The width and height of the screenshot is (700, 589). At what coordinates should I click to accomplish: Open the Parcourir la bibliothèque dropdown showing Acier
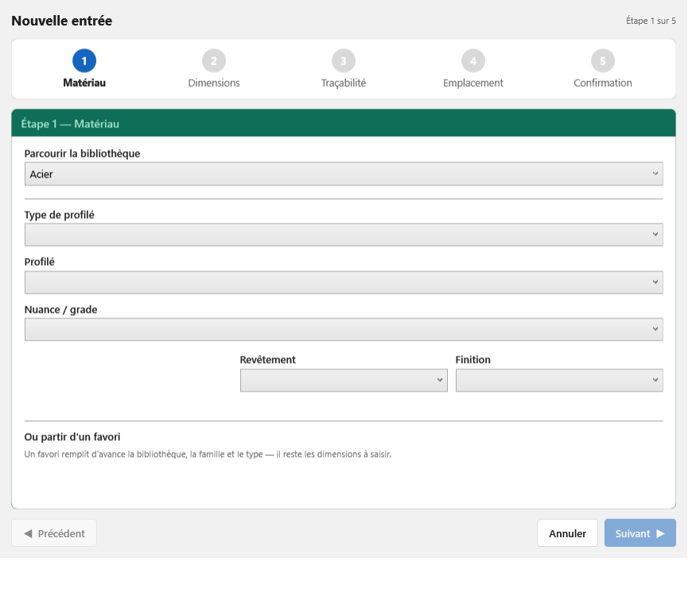(x=344, y=174)
